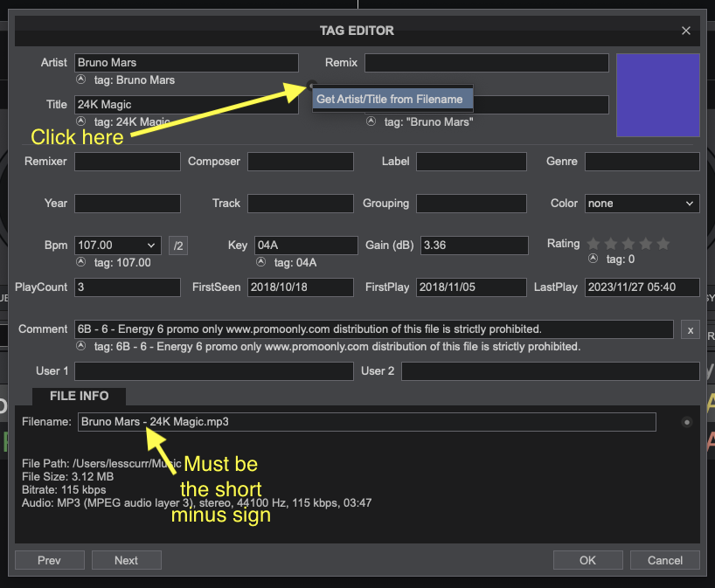Focus the Gain (dB) field 3.36
Image resolution: width=715 pixels, height=588 pixels.
(475, 246)
